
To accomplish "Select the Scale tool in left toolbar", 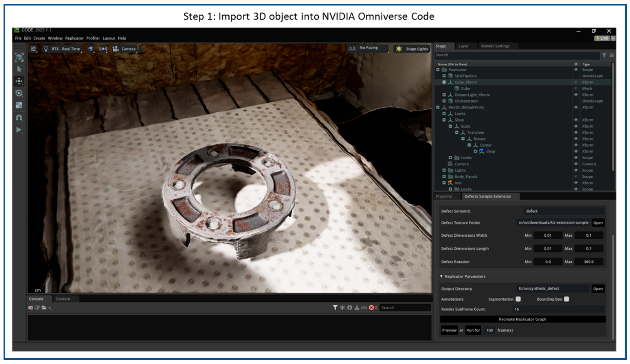I will [19, 105].
